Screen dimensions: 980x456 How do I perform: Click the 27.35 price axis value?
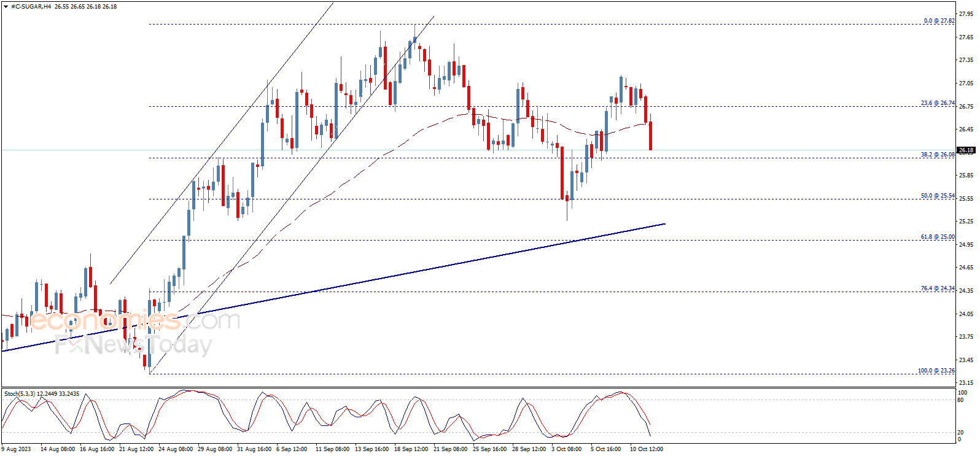pos(966,60)
